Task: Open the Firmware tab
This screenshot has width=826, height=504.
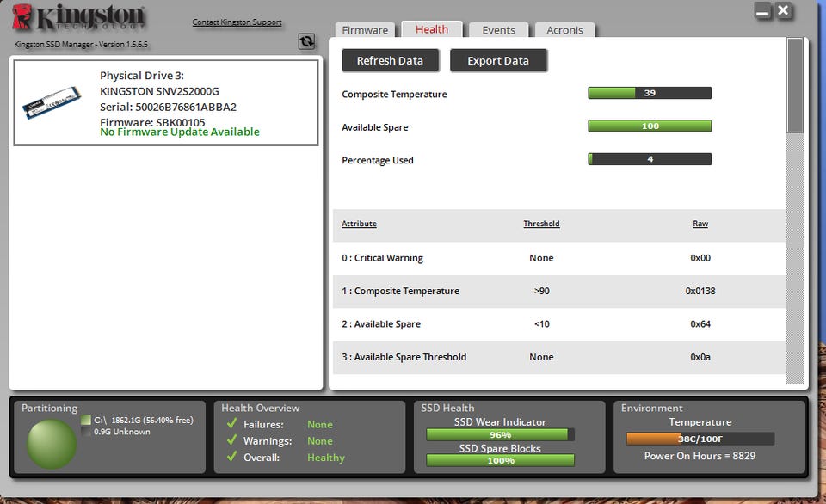Action: (365, 30)
